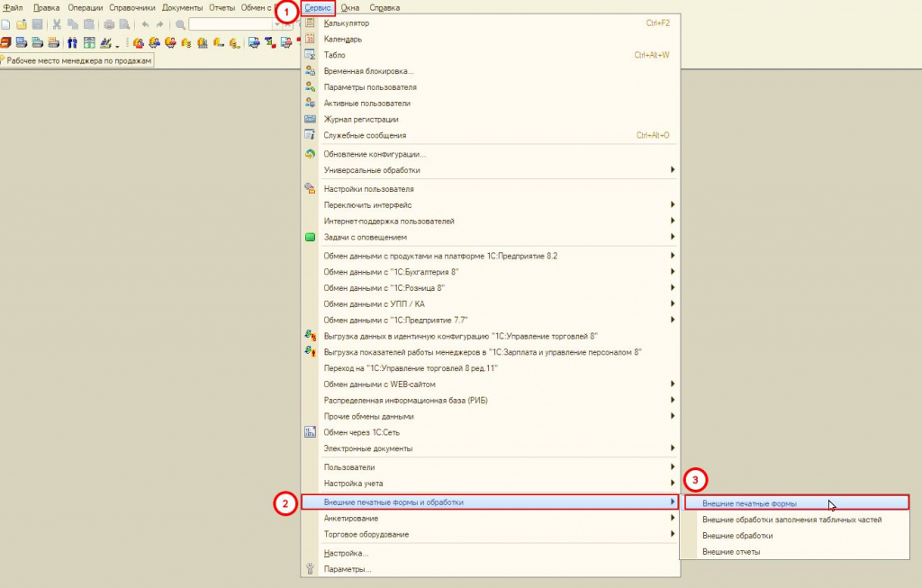Click the Redo arrow toolbar icon
This screenshot has height=588, width=922.
point(159,24)
